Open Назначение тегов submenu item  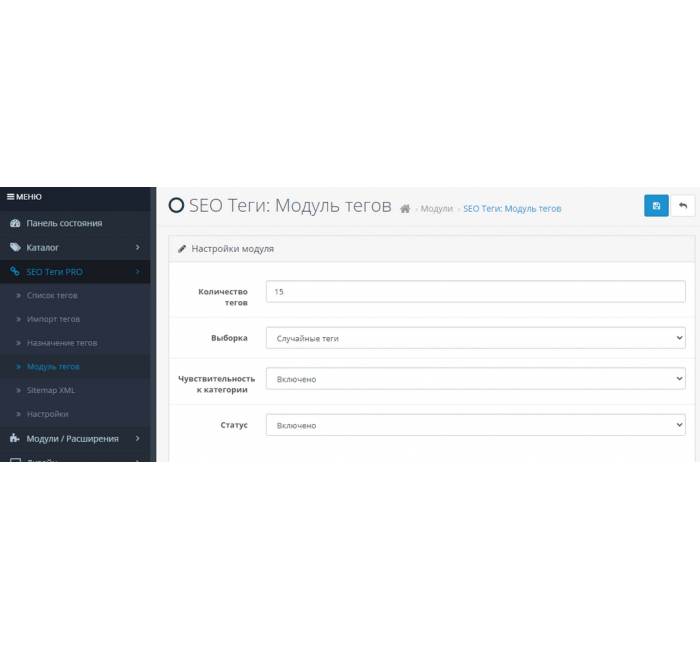[x=75, y=343]
